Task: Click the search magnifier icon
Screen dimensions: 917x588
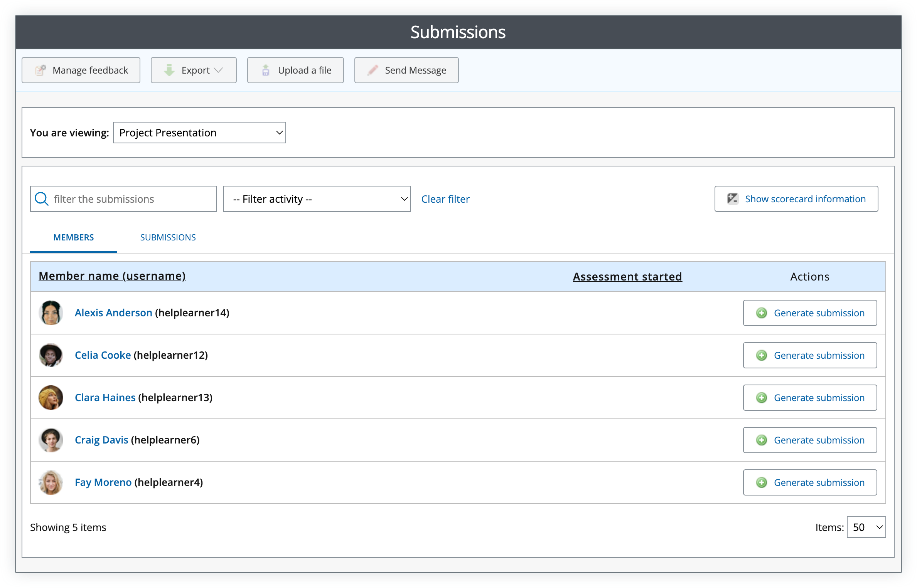Action: pyautogui.click(x=42, y=199)
